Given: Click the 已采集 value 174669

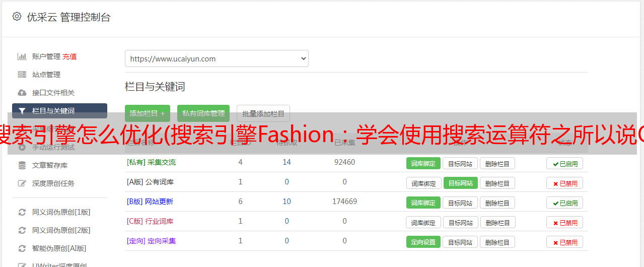Looking at the screenshot, I should (x=344, y=202).
